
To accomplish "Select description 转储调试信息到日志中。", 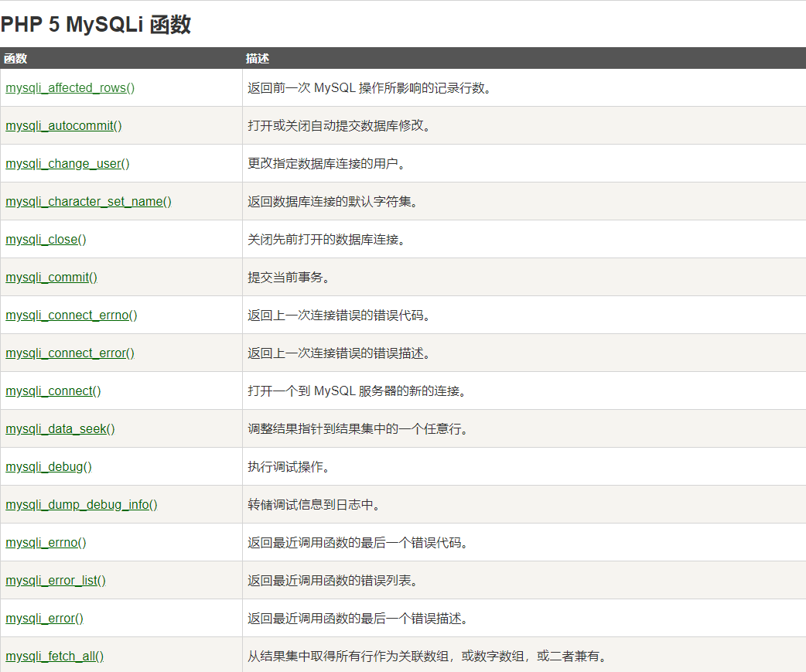I will (x=314, y=505).
